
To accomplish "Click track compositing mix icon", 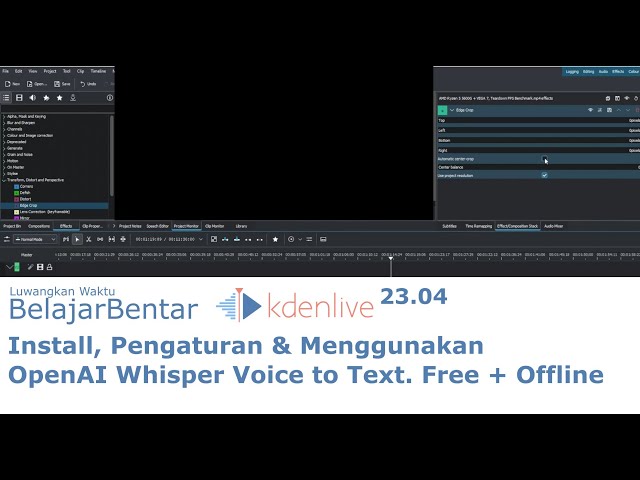I will [214, 239].
